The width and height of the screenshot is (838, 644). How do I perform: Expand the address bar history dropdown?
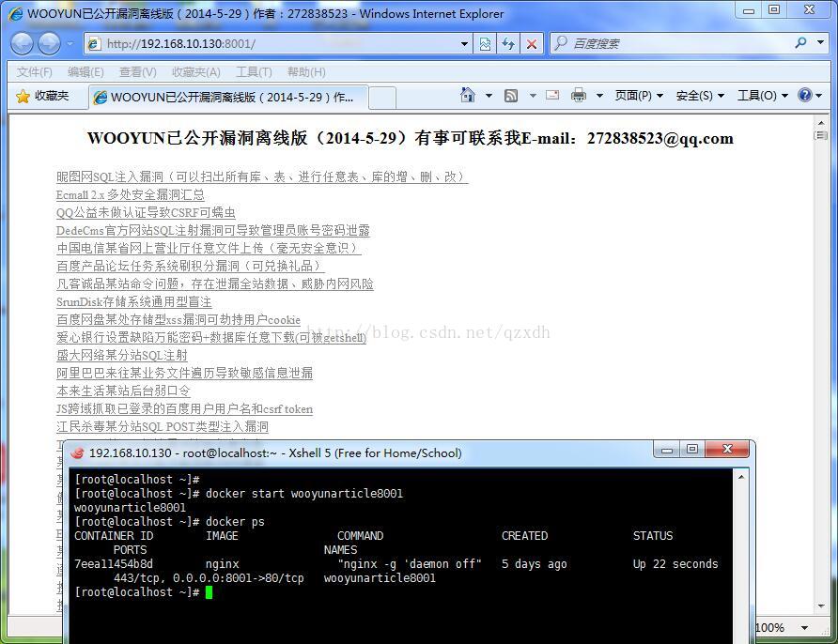click(x=464, y=44)
